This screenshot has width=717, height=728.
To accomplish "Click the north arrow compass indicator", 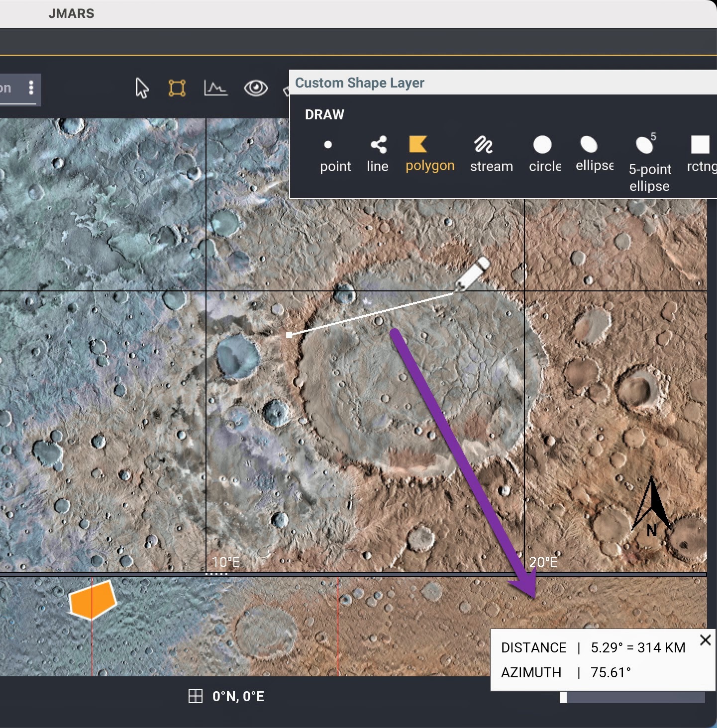I will [651, 506].
